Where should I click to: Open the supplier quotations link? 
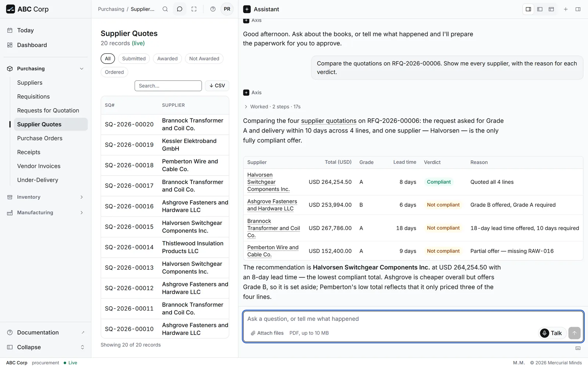click(x=329, y=121)
